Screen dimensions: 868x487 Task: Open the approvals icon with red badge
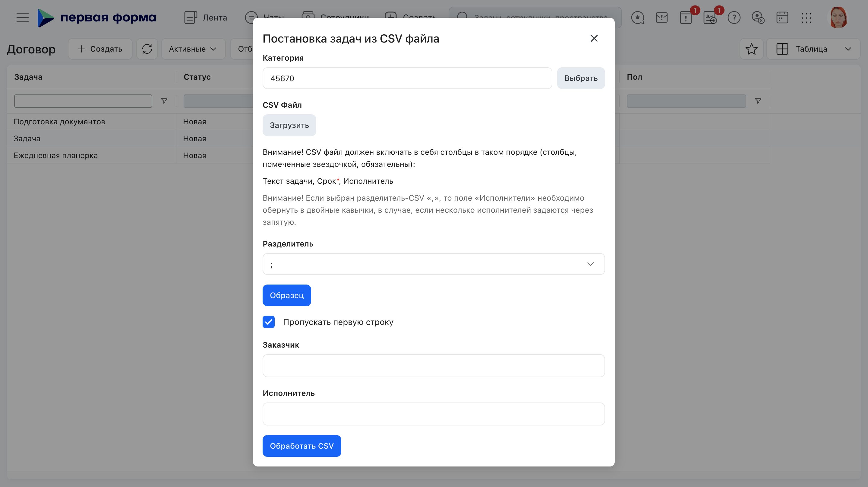coord(710,18)
